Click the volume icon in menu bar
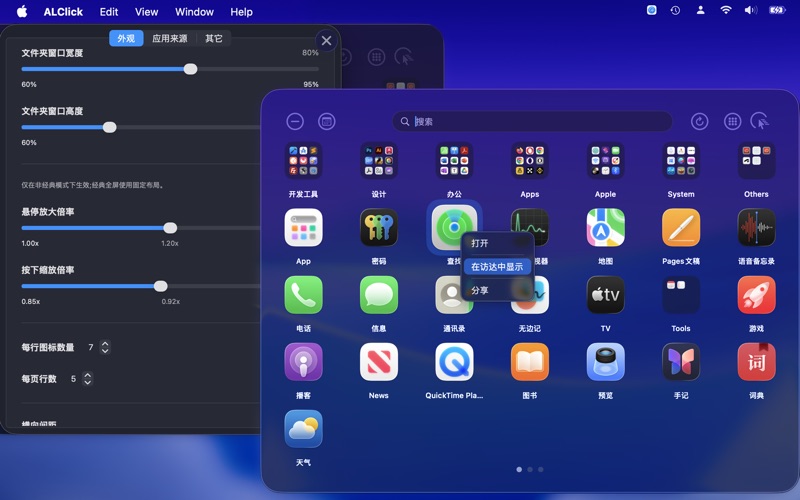This screenshot has height=500, width=800. click(751, 10)
